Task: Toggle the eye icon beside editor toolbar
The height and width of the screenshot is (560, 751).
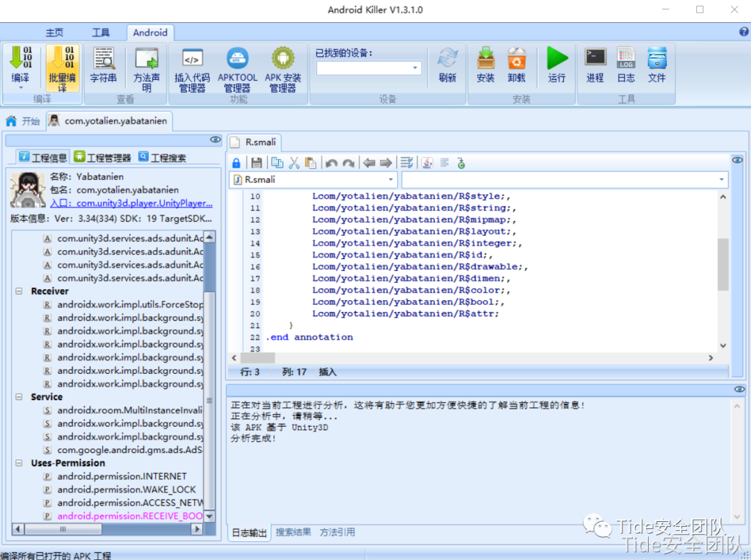Action: [x=737, y=160]
